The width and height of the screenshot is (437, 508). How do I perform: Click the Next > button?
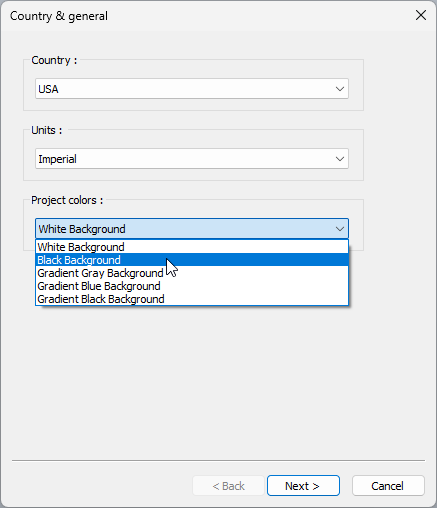[303, 486]
